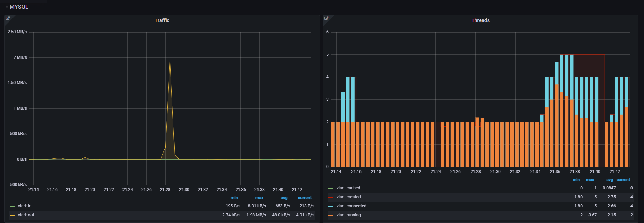This screenshot has width=644, height=223.
Task: Open the Traffic panel title menu
Action: click(162, 20)
